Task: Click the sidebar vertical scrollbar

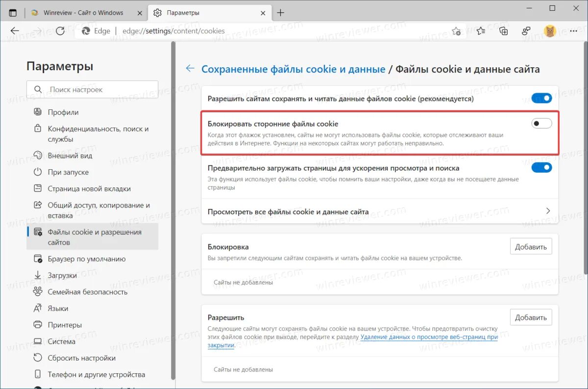Action: [x=173, y=211]
